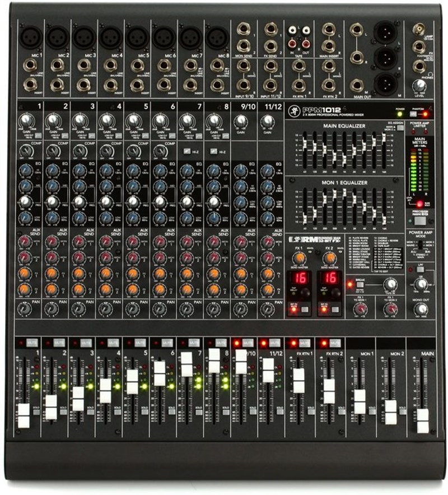The image size is (448, 495).
Task: Click the FX footswitch jack
Action: 419,47
